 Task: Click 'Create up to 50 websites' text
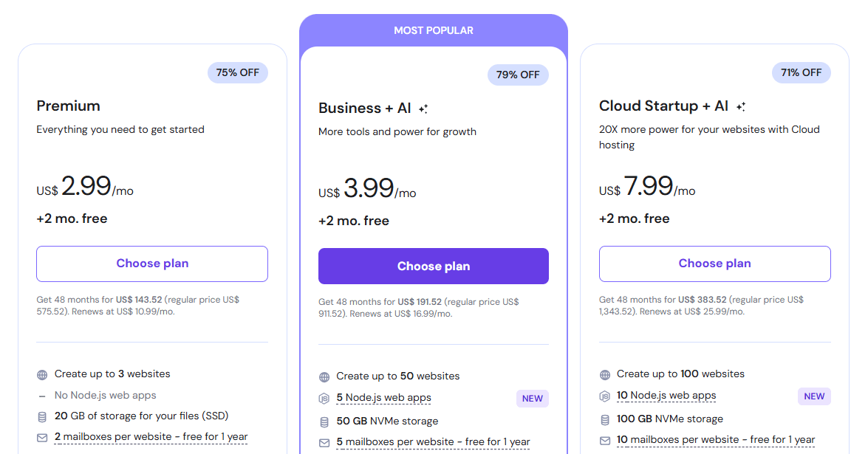click(x=398, y=376)
